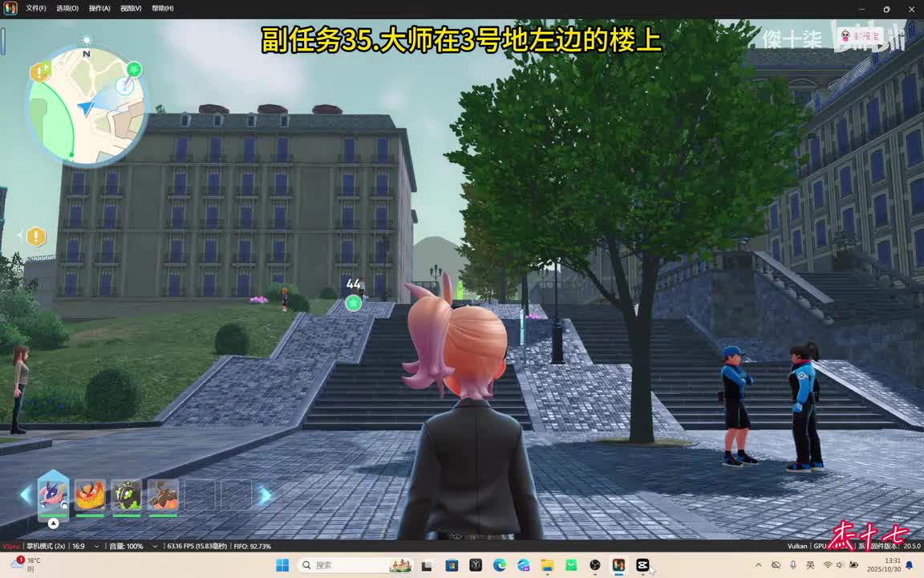
Task: Expand the hidden system tray icons
Action: (758, 565)
